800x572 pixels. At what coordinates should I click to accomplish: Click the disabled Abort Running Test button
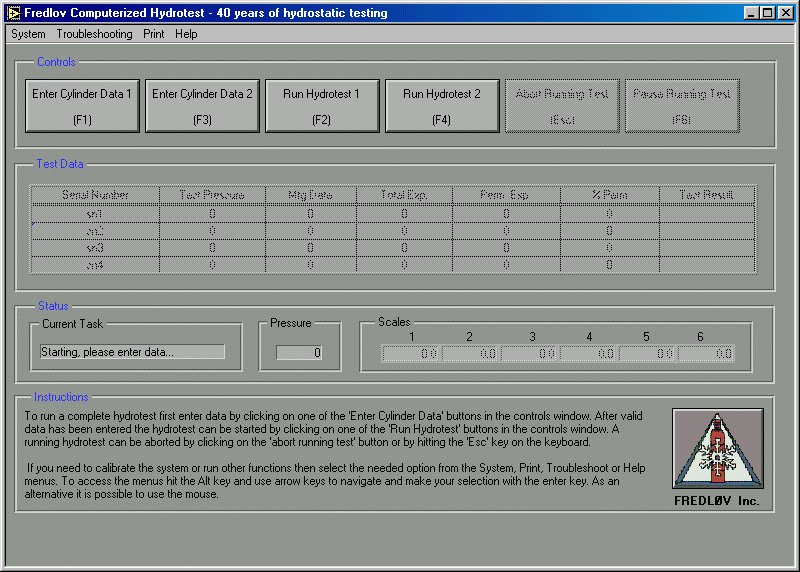click(x=562, y=106)
